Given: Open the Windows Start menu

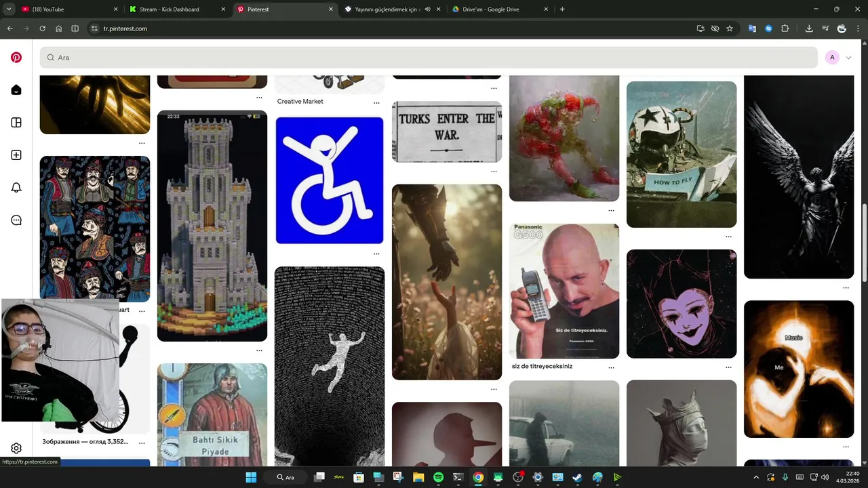Looking at the screenshot, I should click(251, 477).
